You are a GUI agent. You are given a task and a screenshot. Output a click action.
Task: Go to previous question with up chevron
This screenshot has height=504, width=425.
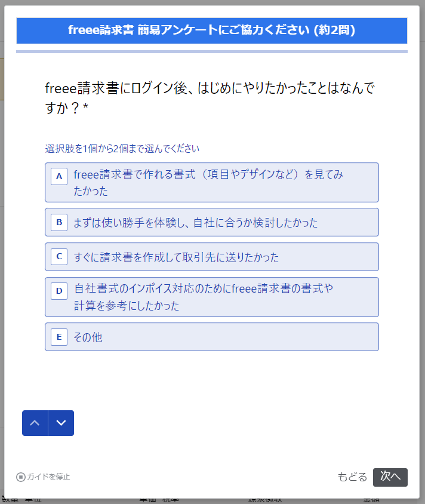pyautogui.click(x=35, y=423)
